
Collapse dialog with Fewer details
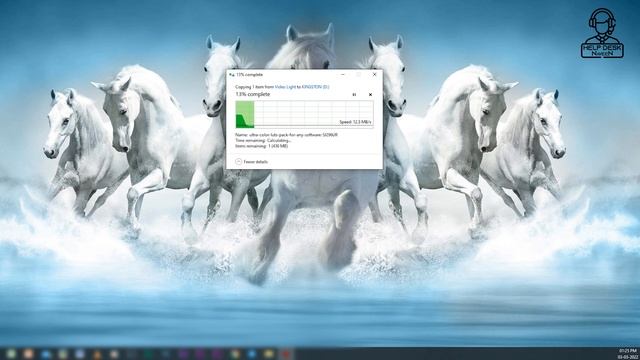pyautogui.click(x=252, y=162)
